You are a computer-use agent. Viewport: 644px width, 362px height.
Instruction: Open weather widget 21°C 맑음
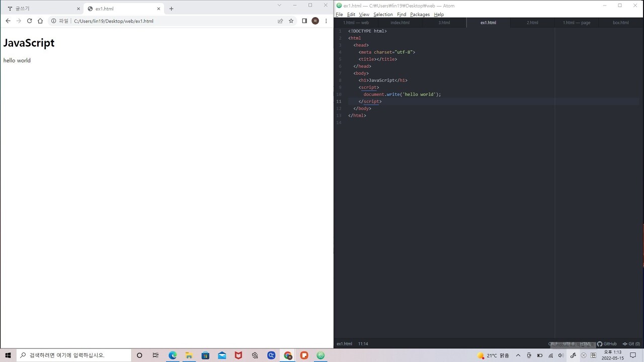pos(494,355)
